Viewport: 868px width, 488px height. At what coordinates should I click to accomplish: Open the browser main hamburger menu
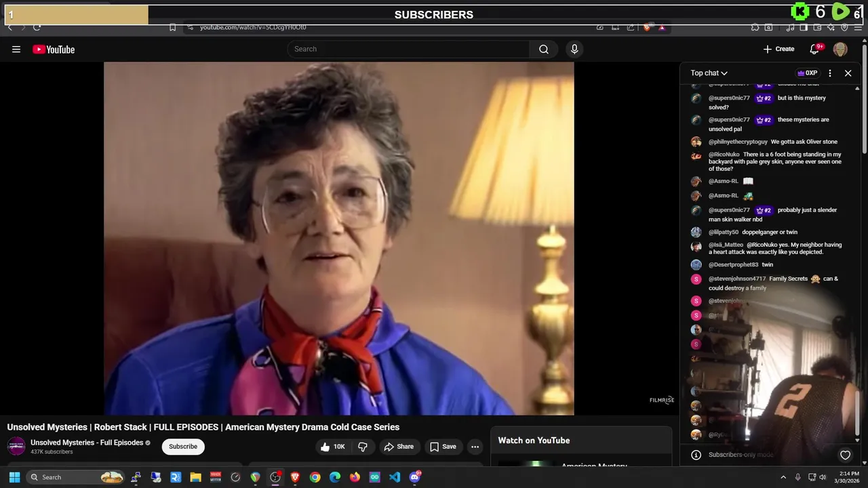pos(859,27)
